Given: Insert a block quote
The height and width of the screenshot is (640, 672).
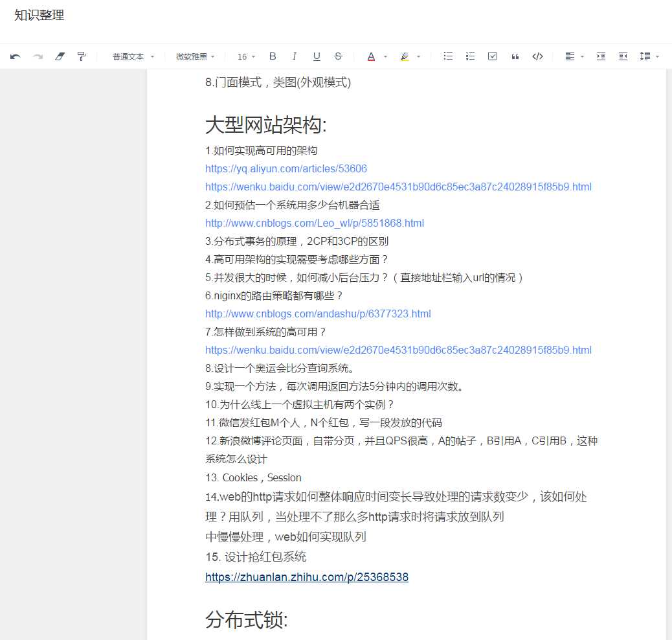Looking at the screenshot, I should (x=515, y=56).
